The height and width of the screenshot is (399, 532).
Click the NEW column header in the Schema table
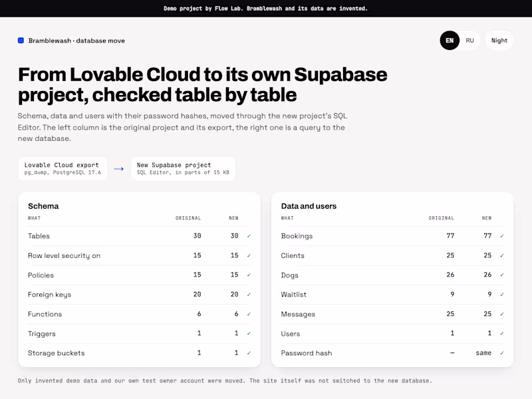point(233,218)
